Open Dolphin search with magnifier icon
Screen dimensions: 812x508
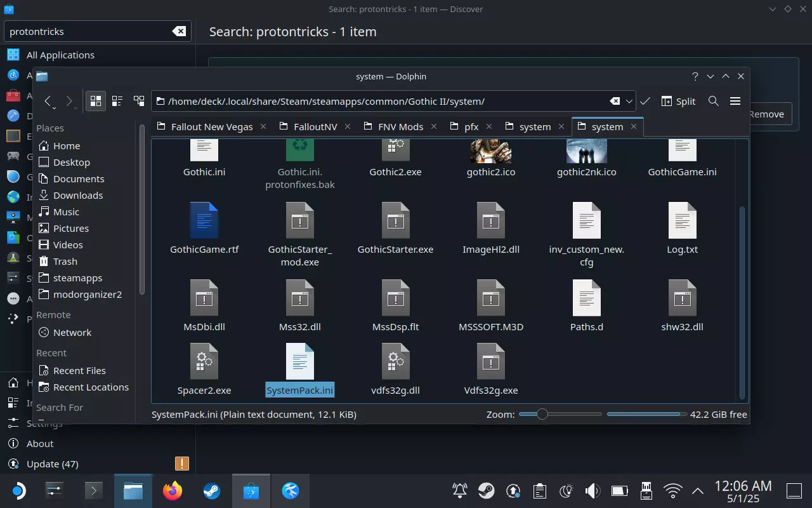[713, 101]
